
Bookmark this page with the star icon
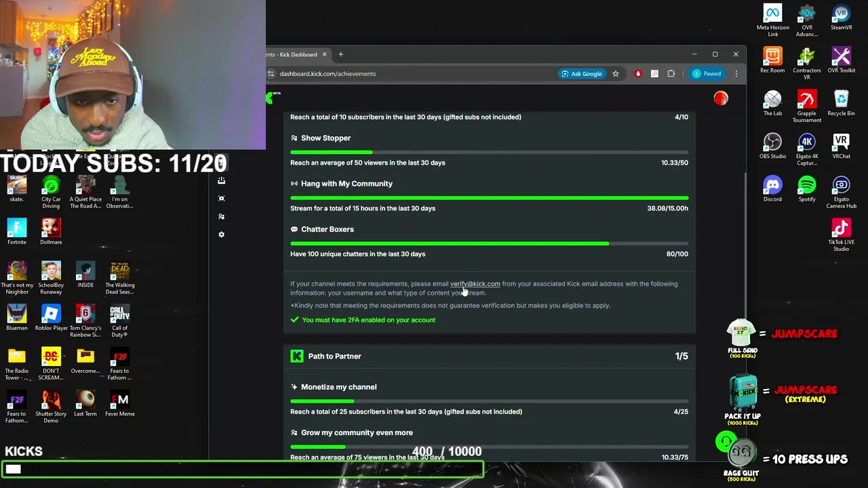616,73
